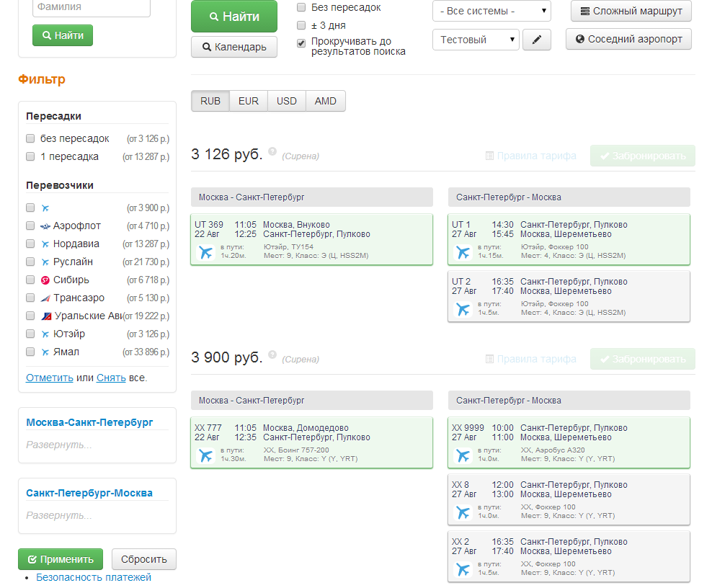The height and width of the screenshot is (588, 712).
Task: Click the Сложный маршрут button
Action: click(631, 11)
